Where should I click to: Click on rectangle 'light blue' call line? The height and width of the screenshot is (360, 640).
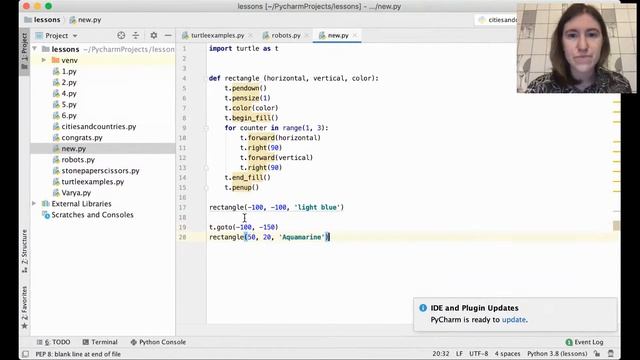[x=276, y=207]
